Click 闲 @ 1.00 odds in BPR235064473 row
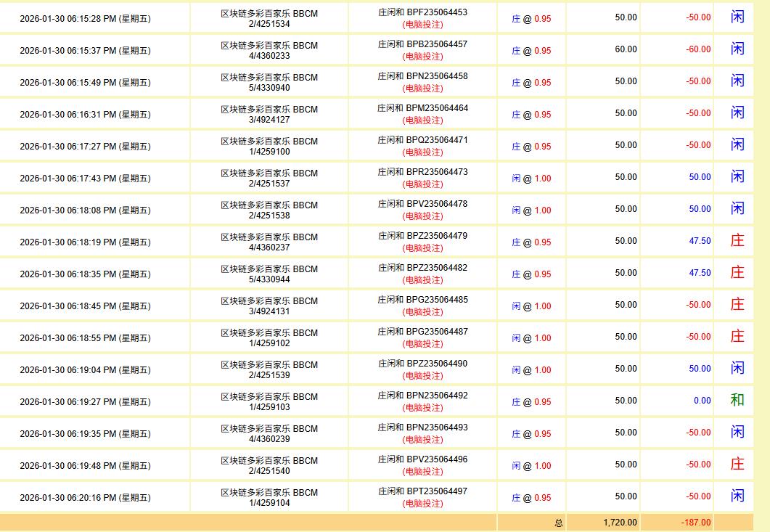Screen dimensions: 770x532 pyautogui.click(x=531, y=179)
